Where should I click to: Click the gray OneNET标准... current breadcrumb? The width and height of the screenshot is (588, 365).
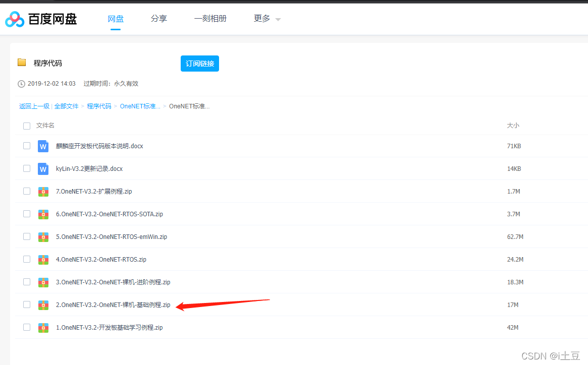click(189, 106)
